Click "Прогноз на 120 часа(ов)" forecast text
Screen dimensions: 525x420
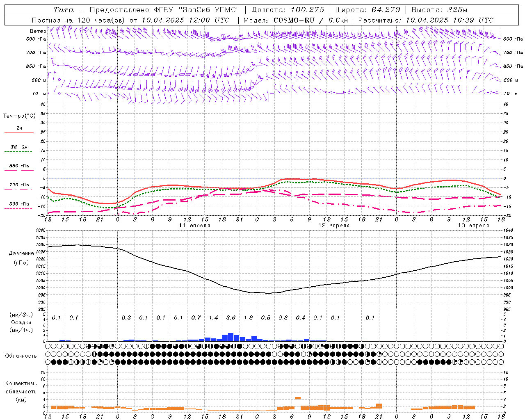coord(79,20)
